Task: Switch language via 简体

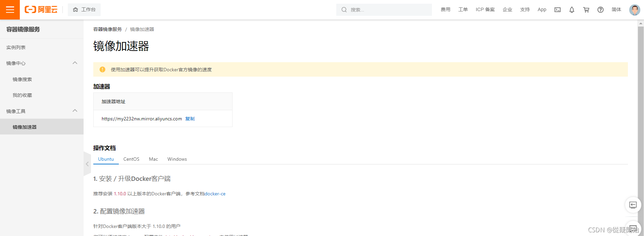Action: coord(616,10)
